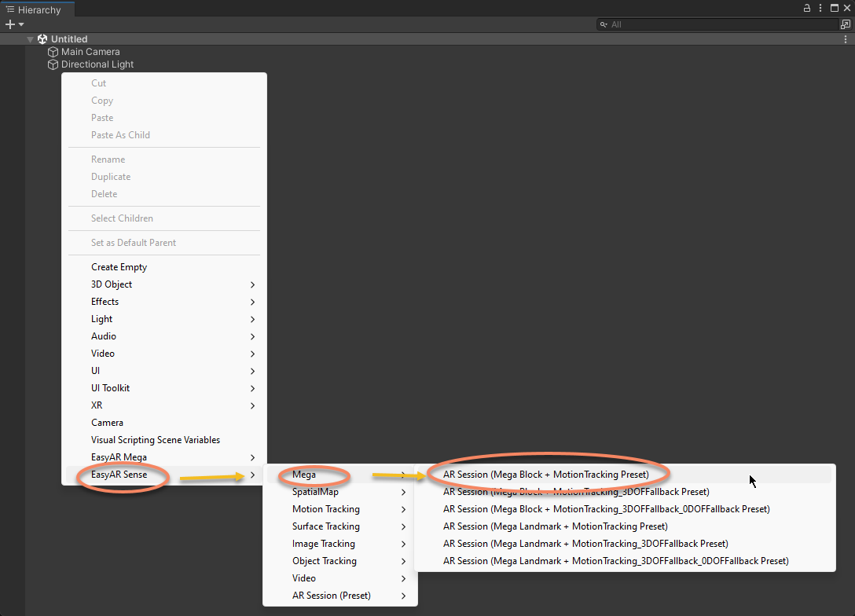Choose Visual Scripting Scene Variables option
855x616 pixels.
[156, 440]
